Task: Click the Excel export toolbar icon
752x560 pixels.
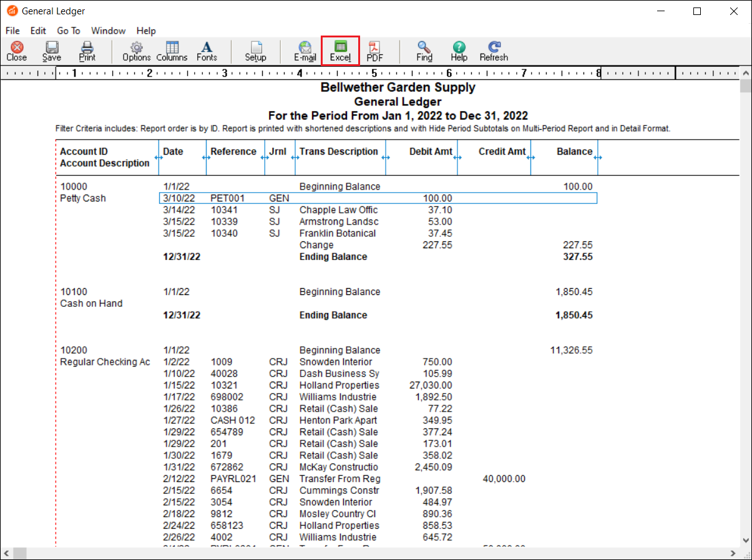Action: pos(340,51)
